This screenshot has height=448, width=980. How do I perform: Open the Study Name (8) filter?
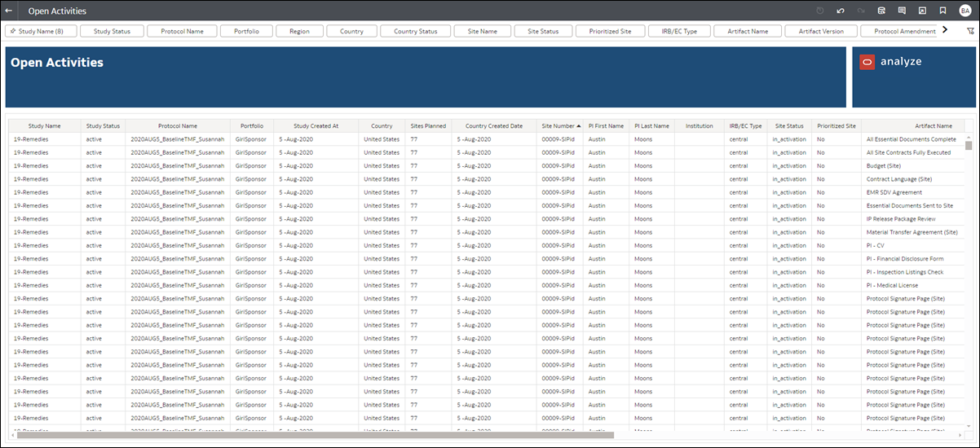(x=42, y=31)
